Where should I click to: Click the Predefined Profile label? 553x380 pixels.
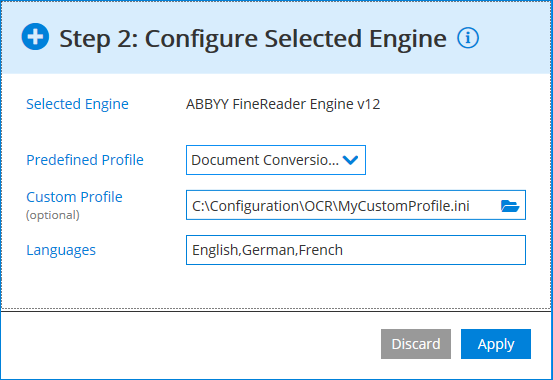point(85,160)
